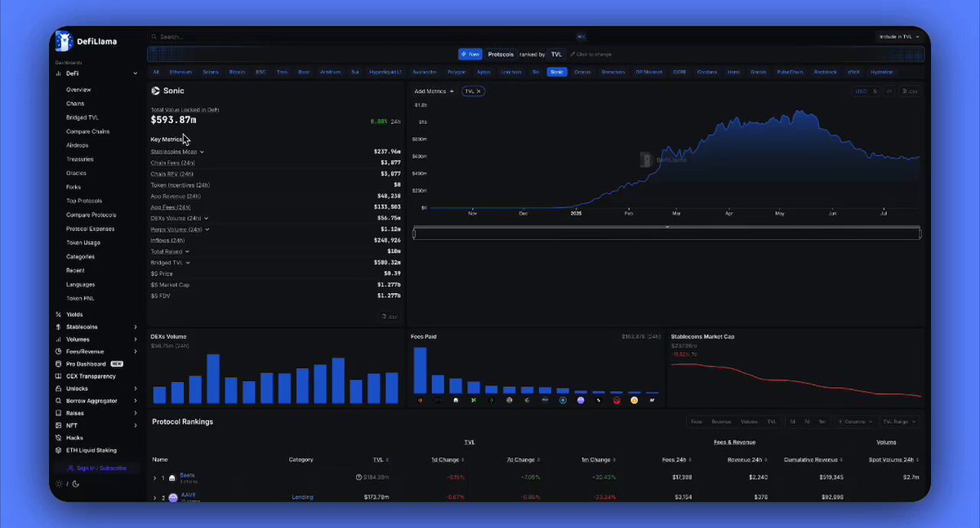Open the Airdrops sidebar link
Viewport: 980px width, 528px height.
click(78, 145)
